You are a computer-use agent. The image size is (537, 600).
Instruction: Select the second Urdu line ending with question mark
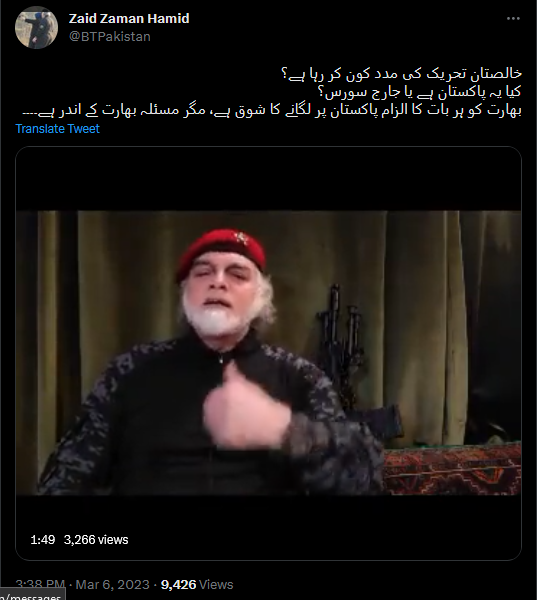click(x=419, y=92)
